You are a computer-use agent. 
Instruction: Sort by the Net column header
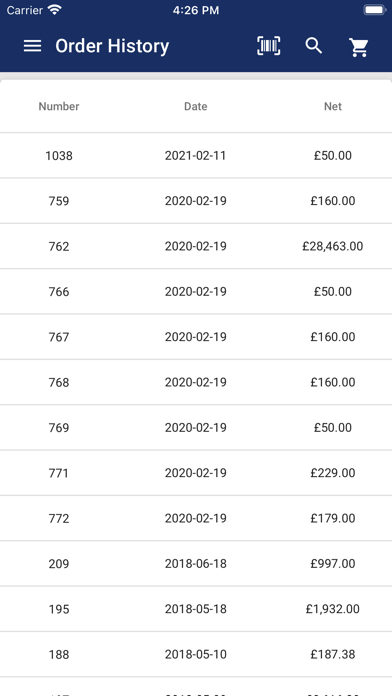(x=333, y=107)
